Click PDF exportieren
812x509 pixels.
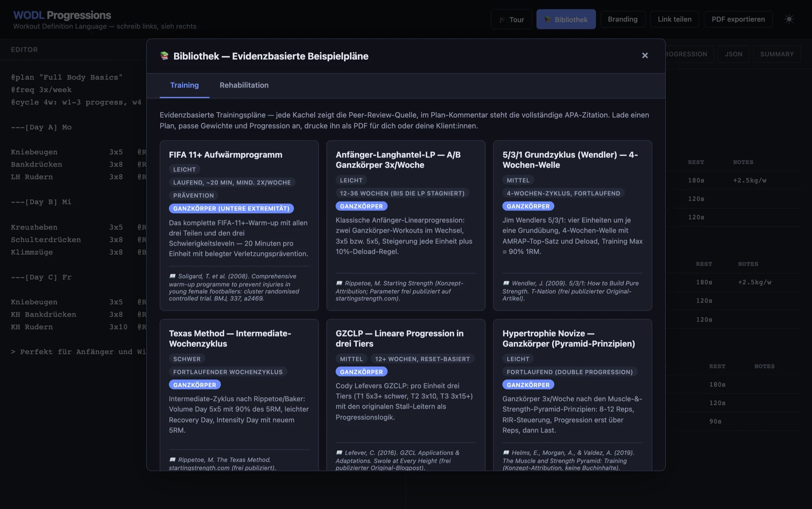[x=738, y=19]
